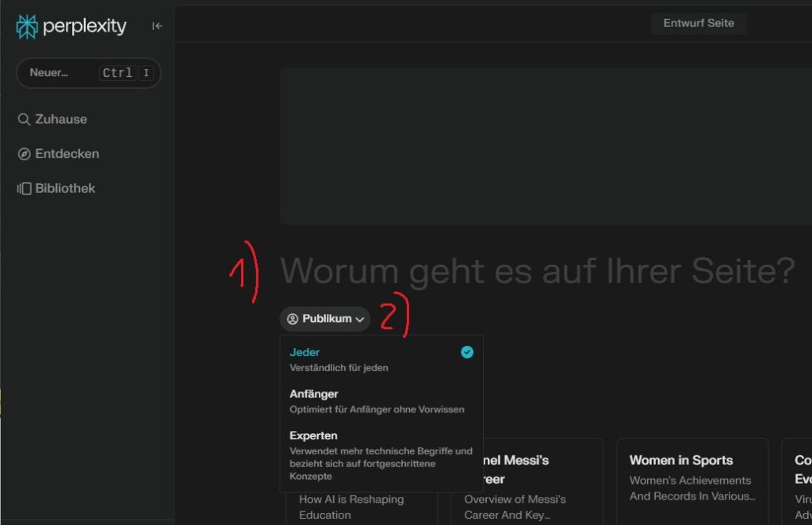This screenshot has height=525, width=812.
Task: Click the Worum geht es page input field
Action: tap(537, 270)
